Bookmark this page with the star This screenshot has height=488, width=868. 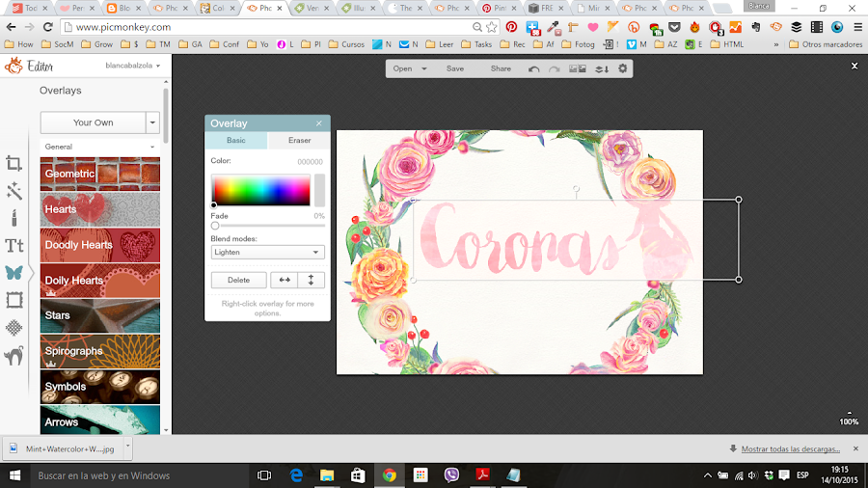pyautogui.click(x=492, y=27)
